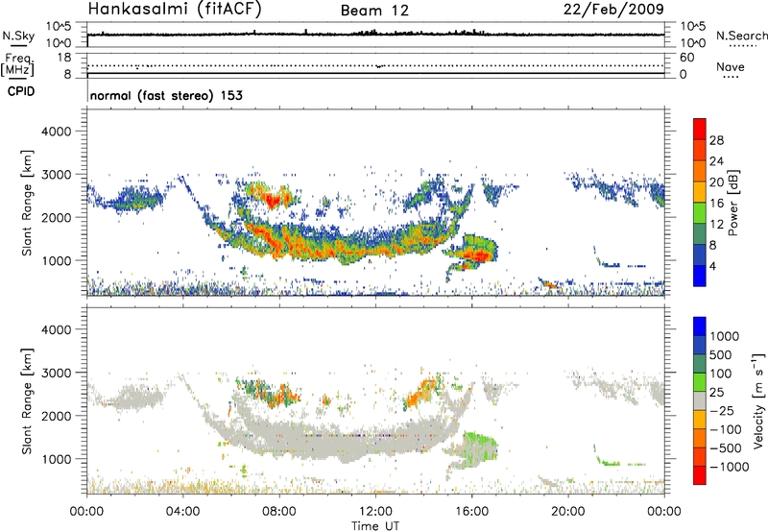Click the '3000' tick of the velocity panel
768x532 pixels.
[57, 373]
